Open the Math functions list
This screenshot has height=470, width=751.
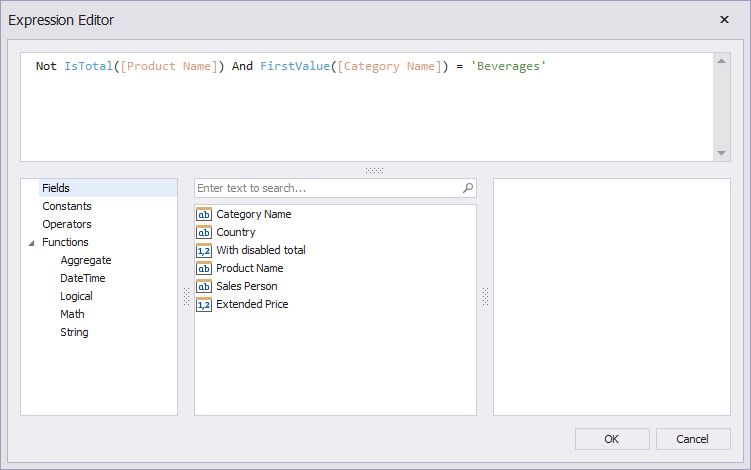pos(72,314)
